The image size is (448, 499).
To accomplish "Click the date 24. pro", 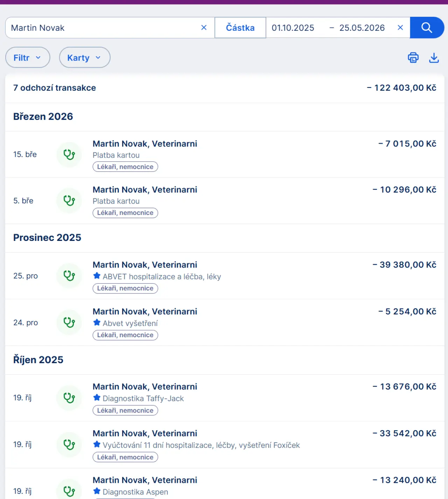I will [26, 323].
